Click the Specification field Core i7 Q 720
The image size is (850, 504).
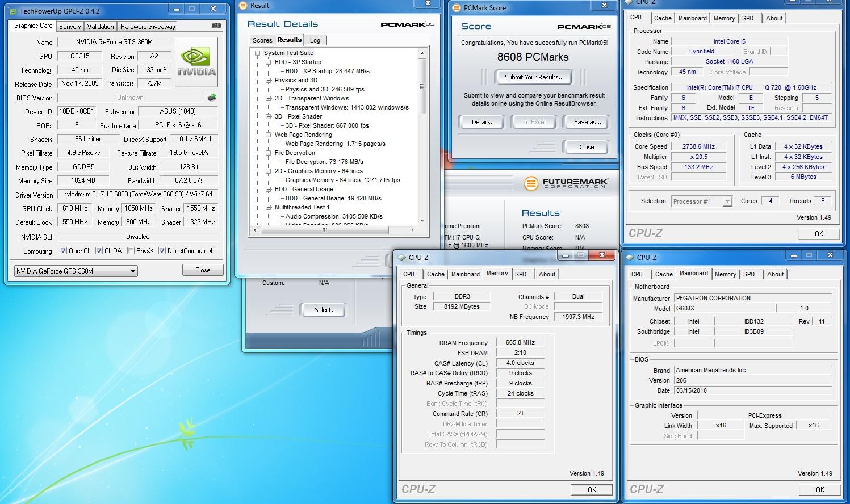752,87
